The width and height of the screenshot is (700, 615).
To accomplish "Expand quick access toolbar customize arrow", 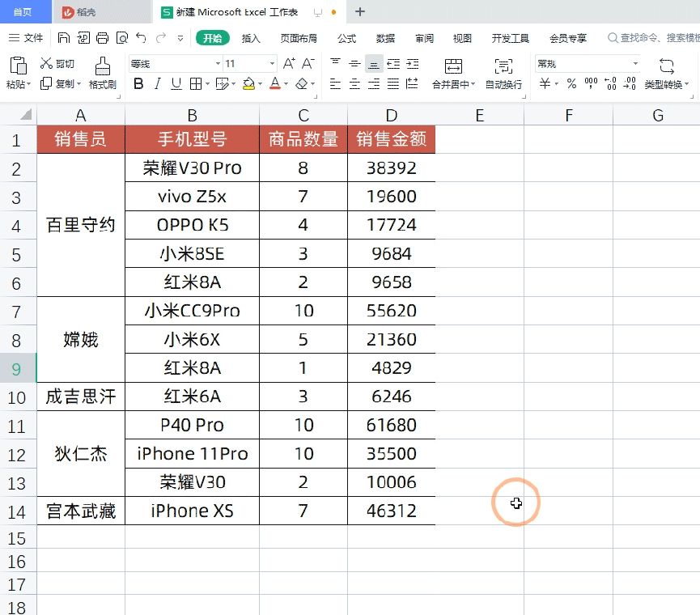I will tap(180, 38).
